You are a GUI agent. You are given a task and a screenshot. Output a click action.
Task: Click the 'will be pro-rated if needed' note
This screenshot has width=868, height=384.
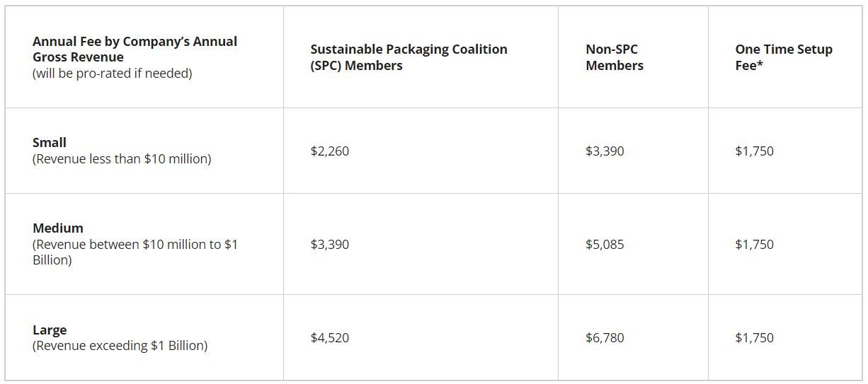tap(112, 74)
